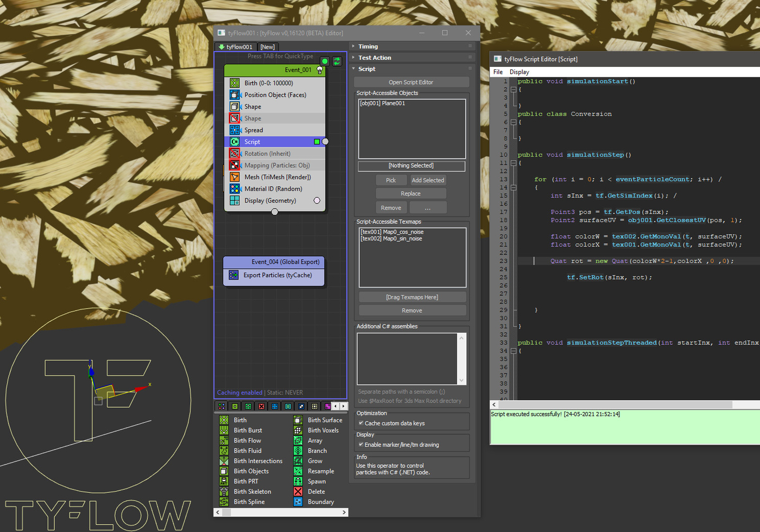The image size is (760, 532).
Task: Click the green refresh arrows button
Action: click(337, 61)
